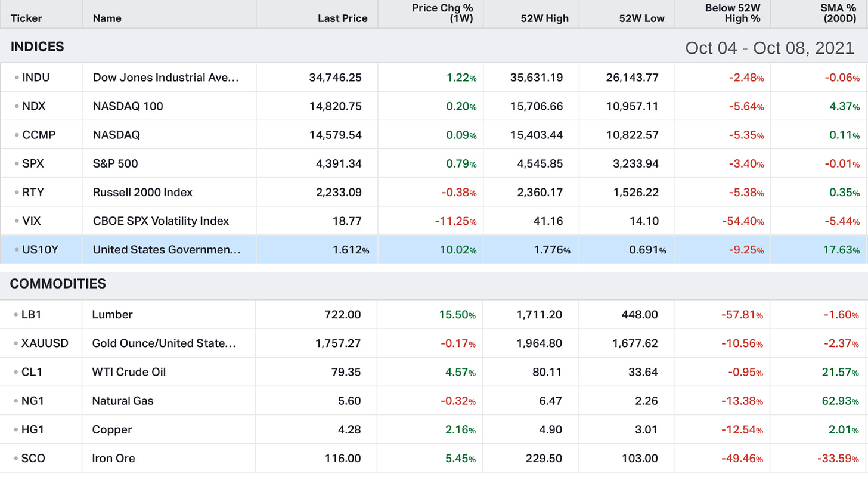Click last price 4,391.34
The image size is (868, 480).
click(339, 163)
